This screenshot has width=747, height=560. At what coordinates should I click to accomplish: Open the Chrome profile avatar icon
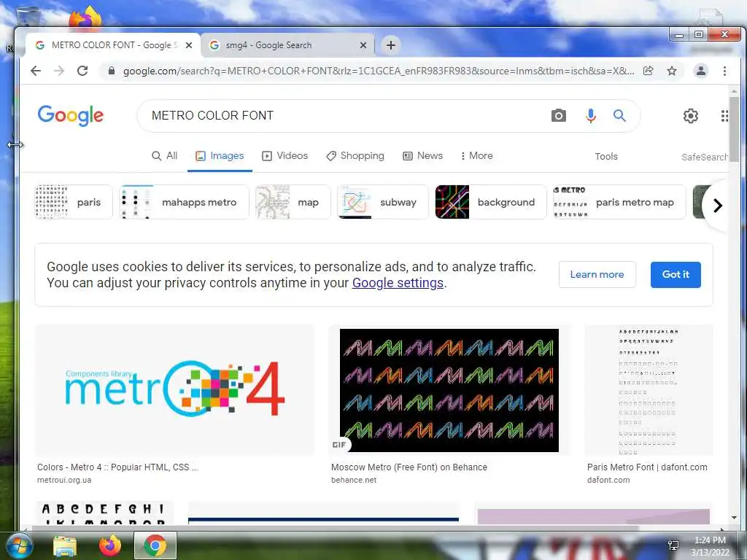(x=701, y=71)
